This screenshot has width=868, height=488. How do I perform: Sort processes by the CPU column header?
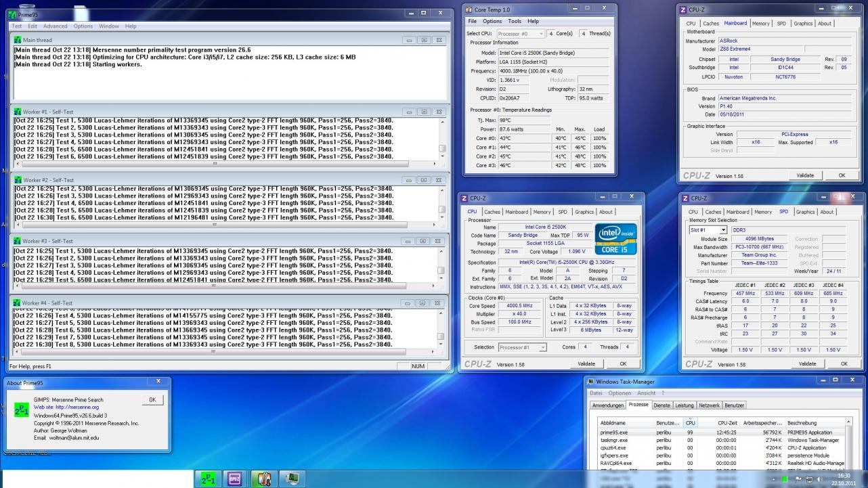pyautogui.click(x=690, y=422)
